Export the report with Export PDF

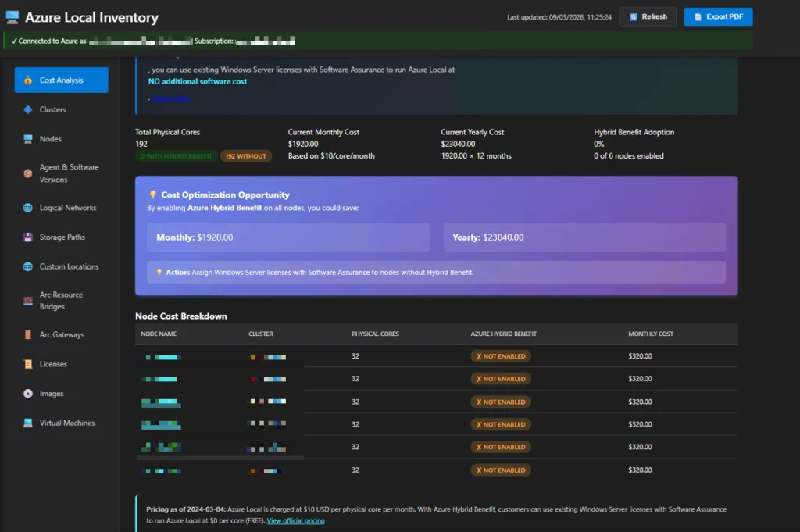coord(718,16)
